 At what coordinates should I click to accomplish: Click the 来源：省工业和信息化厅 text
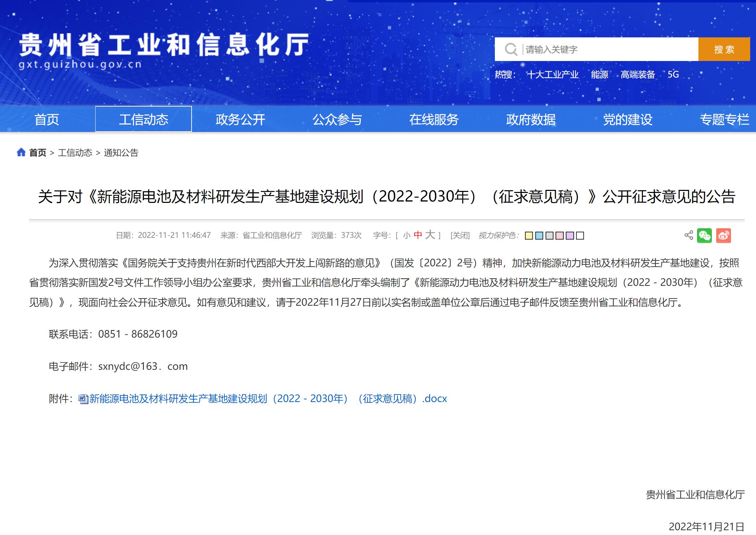point(261,235)
